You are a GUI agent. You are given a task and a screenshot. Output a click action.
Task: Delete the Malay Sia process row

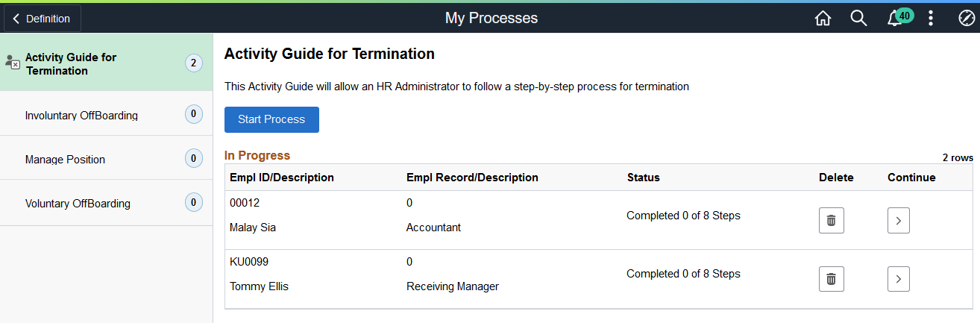[831, 221]
